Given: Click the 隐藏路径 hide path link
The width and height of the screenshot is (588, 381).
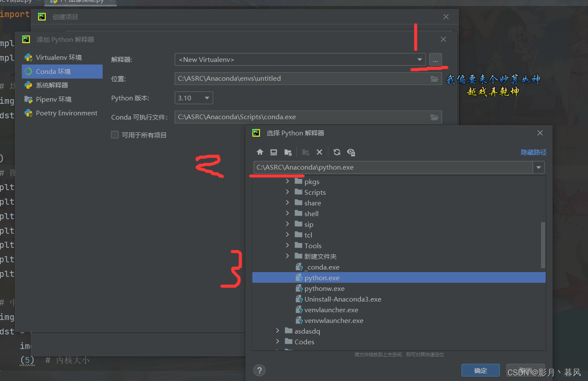Looking at the screenshot, I should pos(534,152).
